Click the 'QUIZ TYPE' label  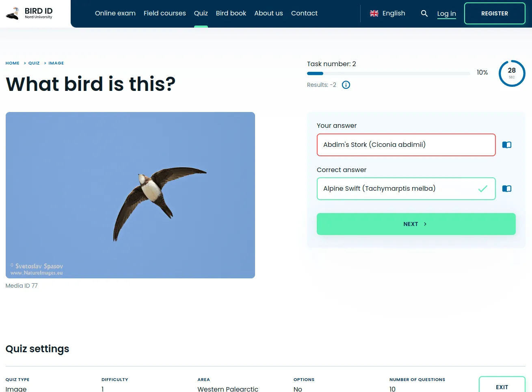[17, 380]
